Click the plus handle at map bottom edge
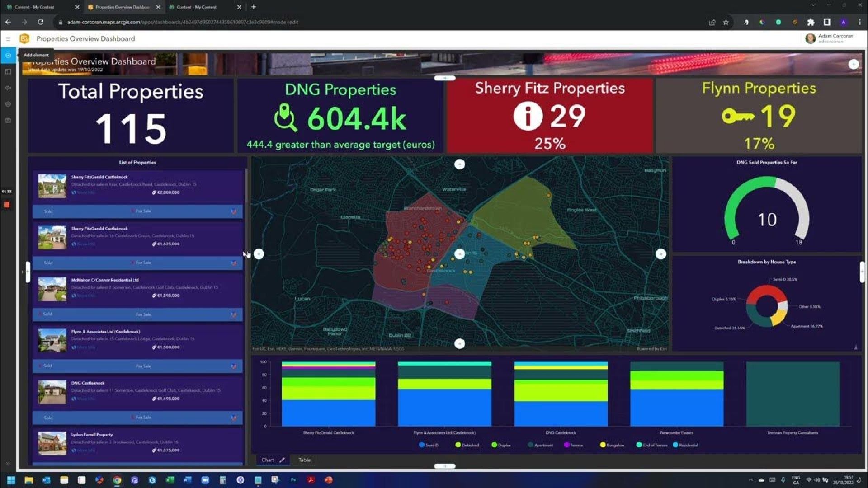Screen dimensions: 868x488 (x=459, y=344)
